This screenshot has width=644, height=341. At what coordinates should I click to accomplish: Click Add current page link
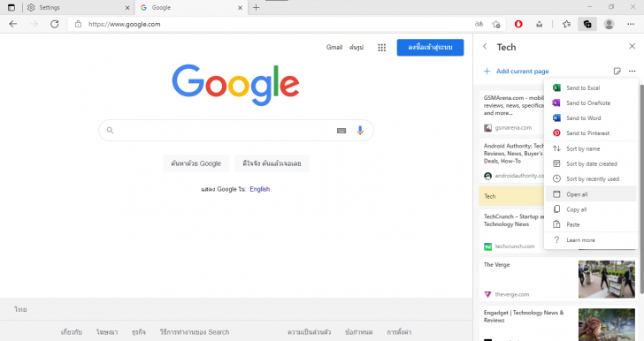tap(517, 71)
